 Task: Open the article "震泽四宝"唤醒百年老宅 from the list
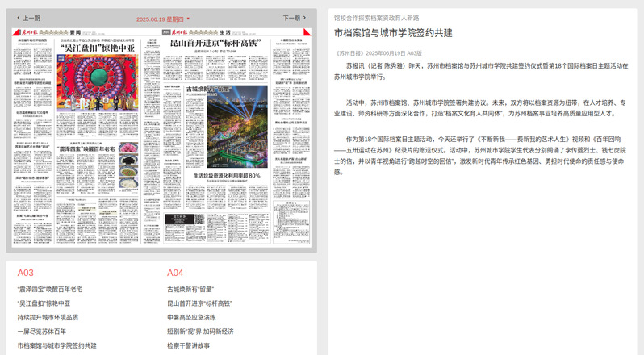point(50,289)
